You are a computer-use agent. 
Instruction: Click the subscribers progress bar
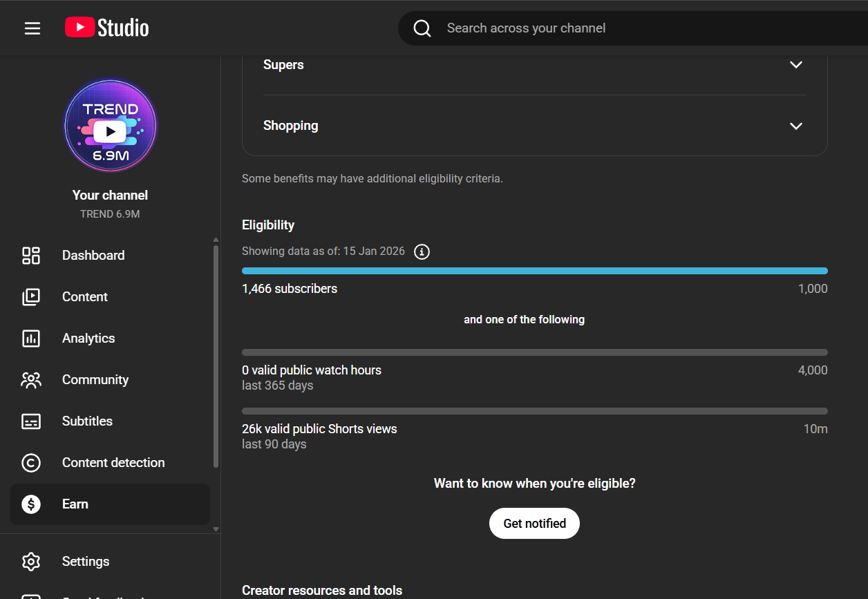534,271
